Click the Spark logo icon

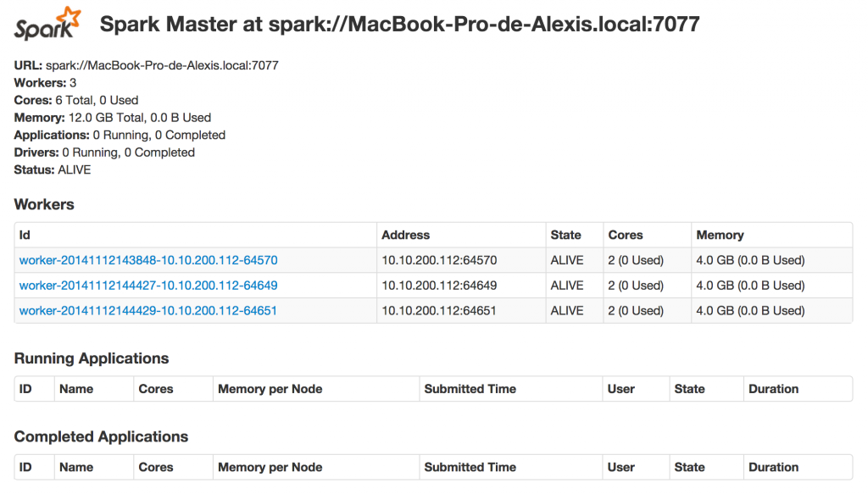(47, 25)
